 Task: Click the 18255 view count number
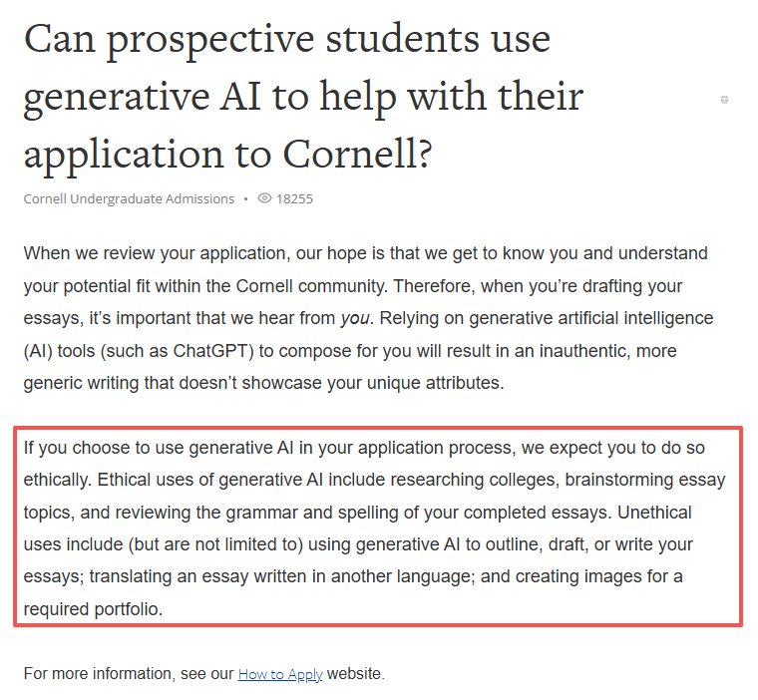coord(294,198)
